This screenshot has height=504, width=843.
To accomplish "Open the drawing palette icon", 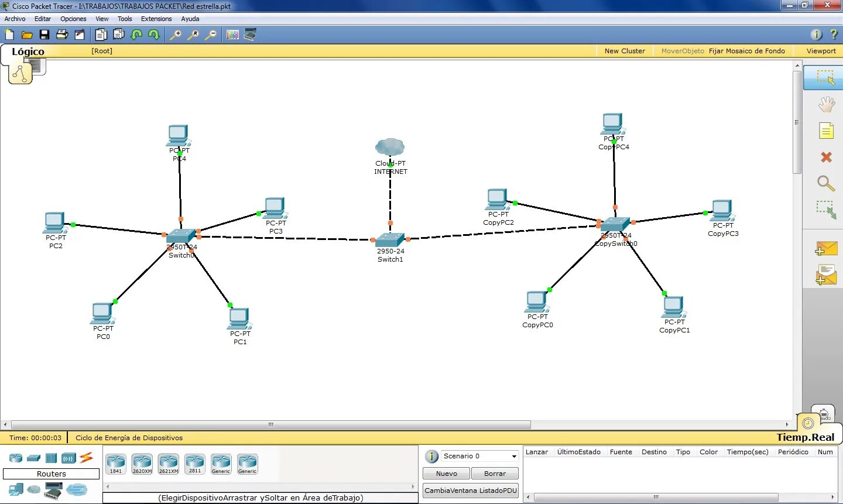I will click(232, 35).
